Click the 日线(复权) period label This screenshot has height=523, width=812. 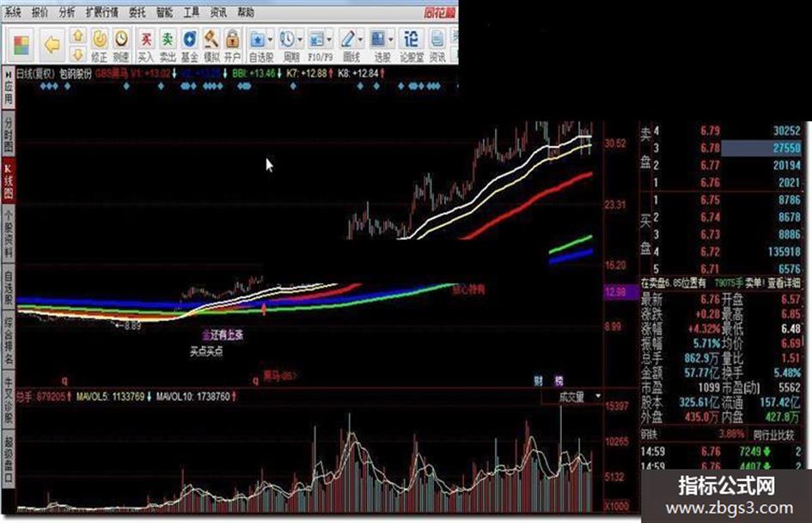[35, 74]
